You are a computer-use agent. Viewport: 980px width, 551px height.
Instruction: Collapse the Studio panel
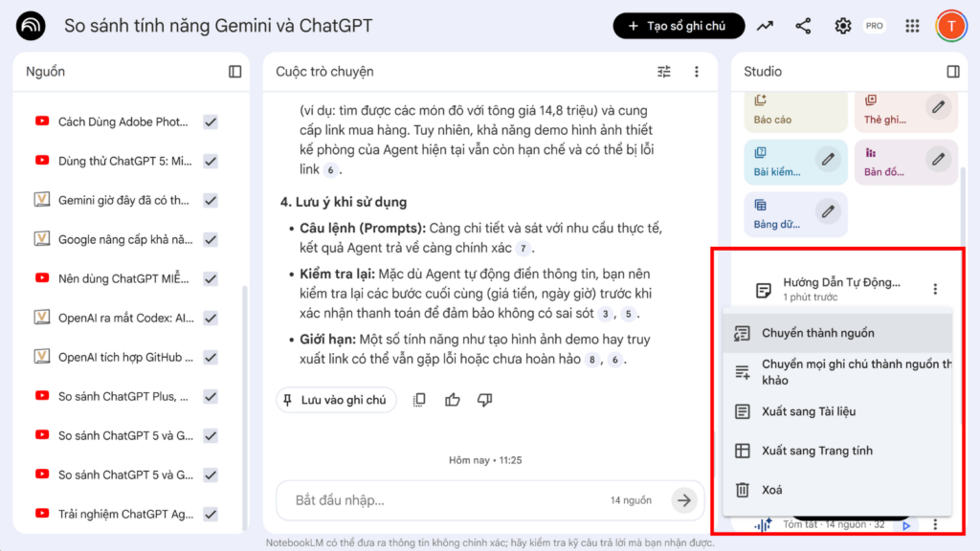point(952,72)
